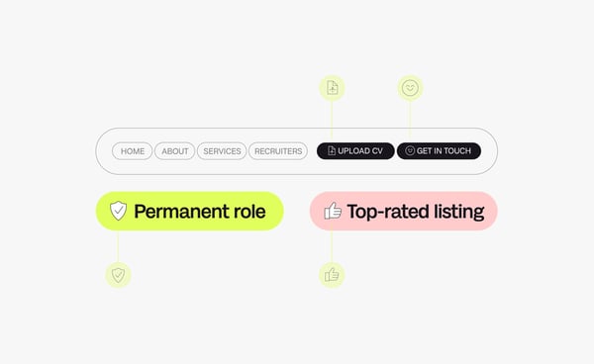Click the thumbs-up icon in the Top-rated listing badge
The width and height of the screenshot is (594, 364).
pos(333,211)
